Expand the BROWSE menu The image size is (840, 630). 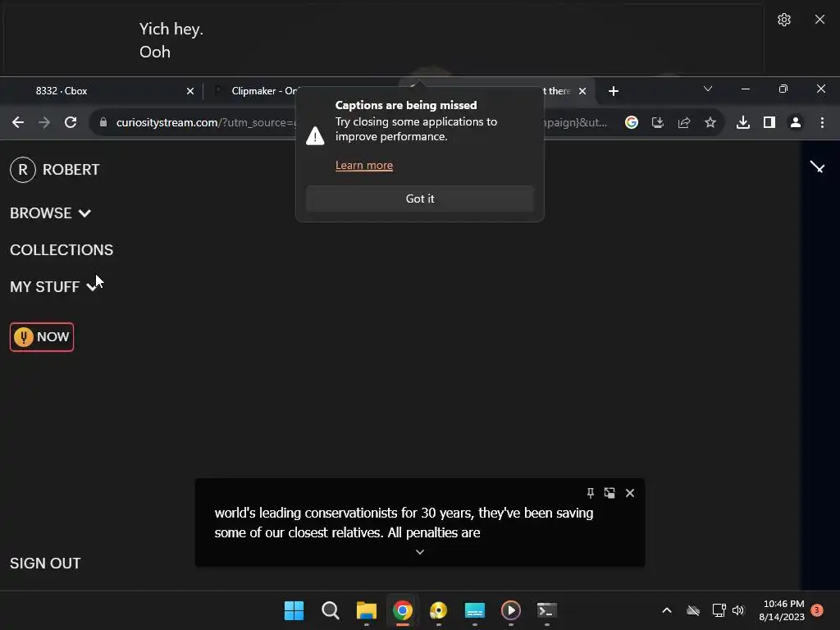50,213
